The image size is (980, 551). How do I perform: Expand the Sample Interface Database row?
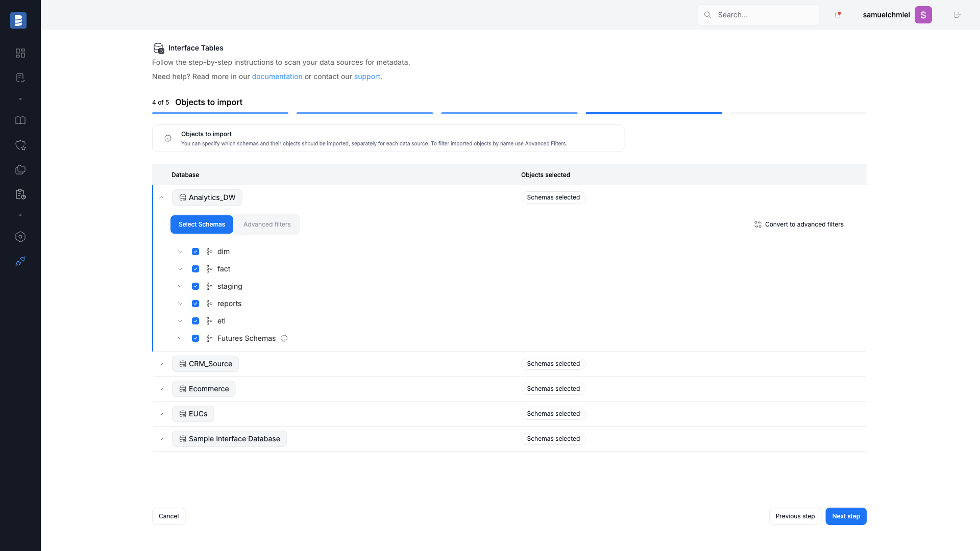161,439
